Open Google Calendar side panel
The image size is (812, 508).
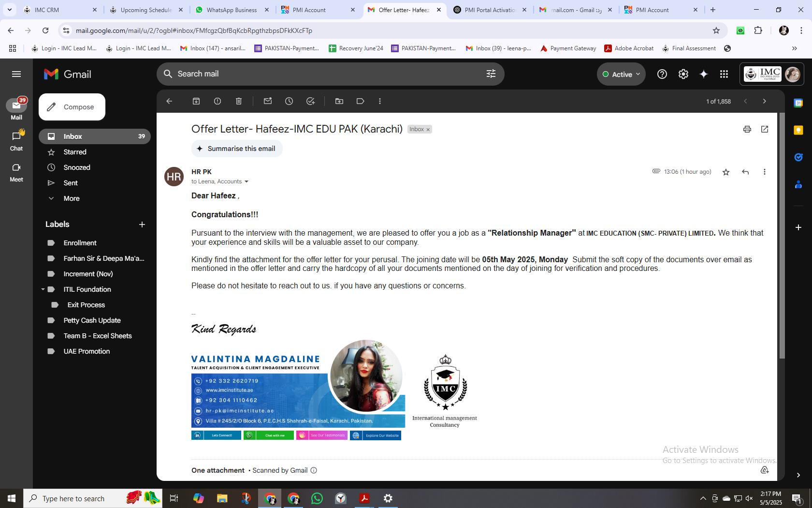pos(798,103)
